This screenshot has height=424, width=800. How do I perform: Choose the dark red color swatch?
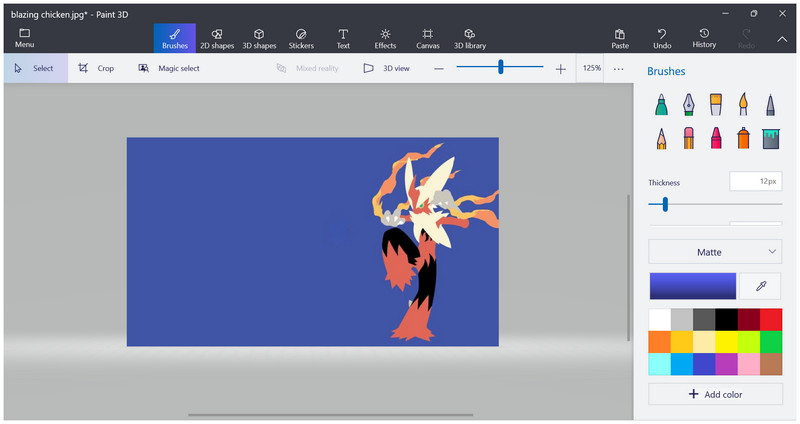tap(748, 319)
